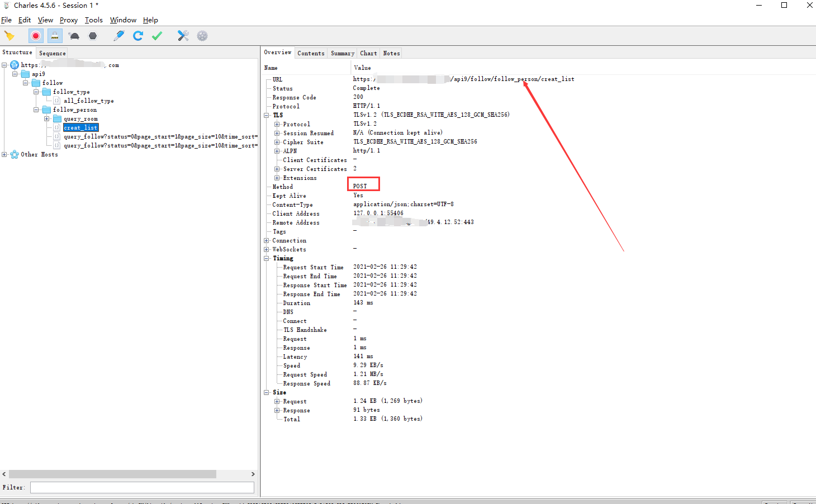Open the Help menu
Image resolution: width=816 pixels, height=504 pixels.
coord(150,20)
